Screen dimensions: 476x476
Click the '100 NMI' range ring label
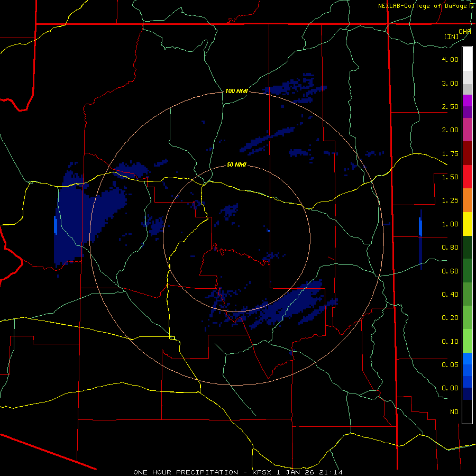[x=236, y=91]
